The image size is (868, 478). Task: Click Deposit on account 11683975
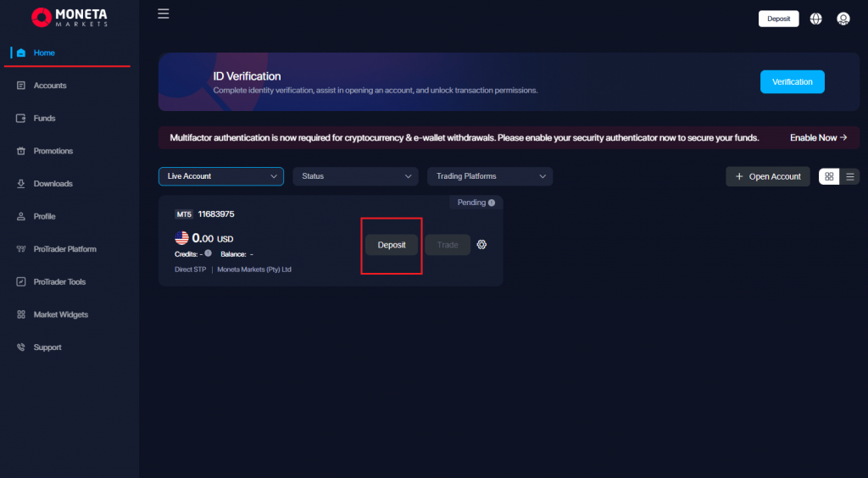click(x=392, y=245)
